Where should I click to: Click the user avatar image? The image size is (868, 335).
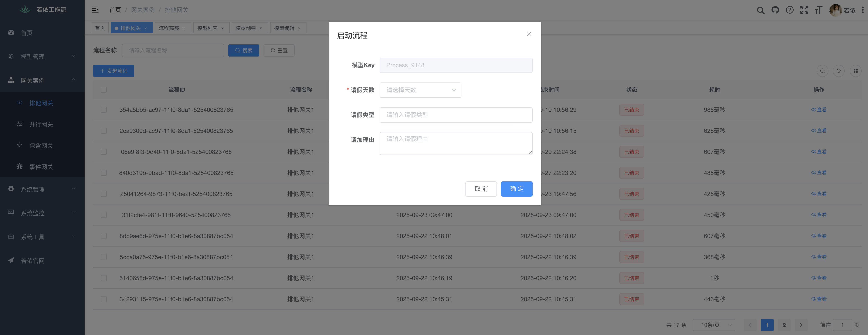835,10
